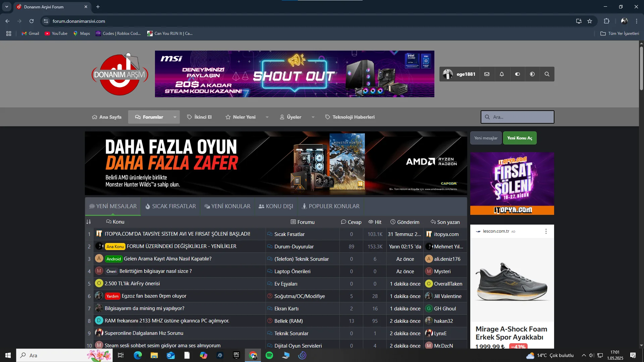Expand the Forumlar dropdown arrow
644x362 pixels.
click(175, 117)
